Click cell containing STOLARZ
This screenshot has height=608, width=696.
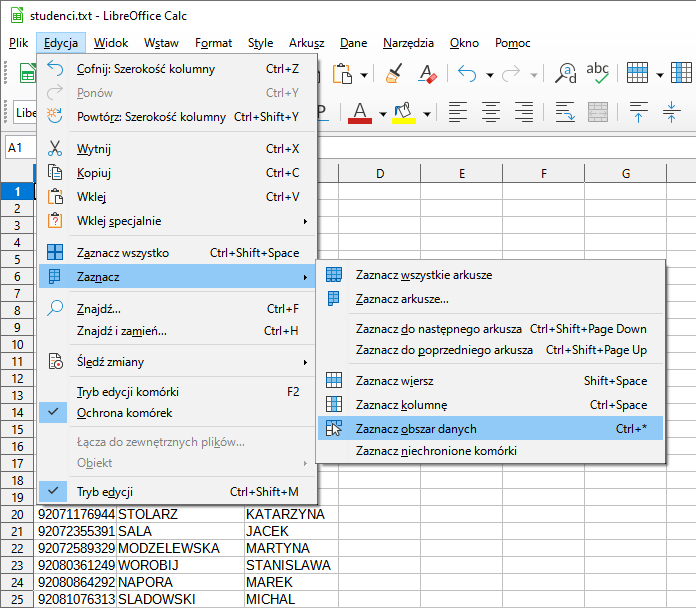(x=181, y=514)
